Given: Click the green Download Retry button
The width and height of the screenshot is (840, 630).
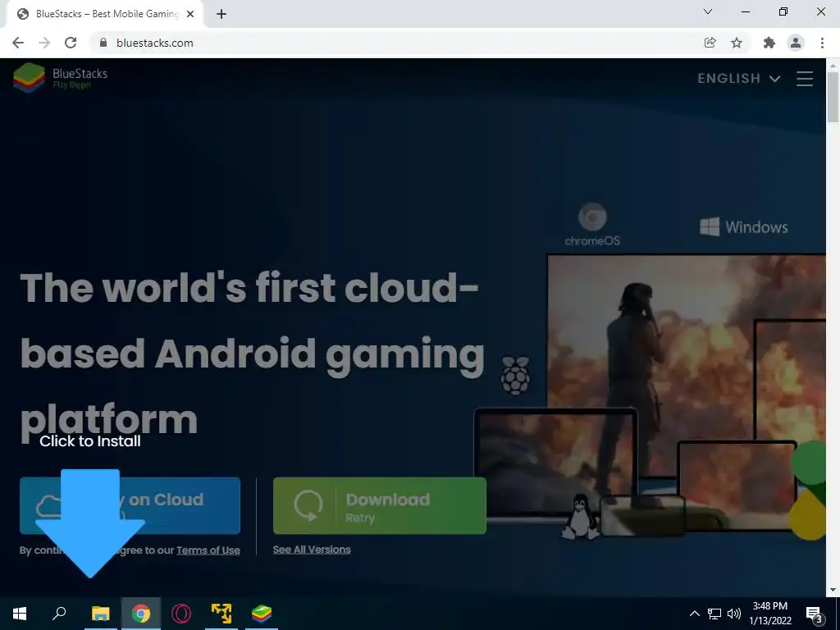Looking at the screenshot, I should [x=380, y=505].
